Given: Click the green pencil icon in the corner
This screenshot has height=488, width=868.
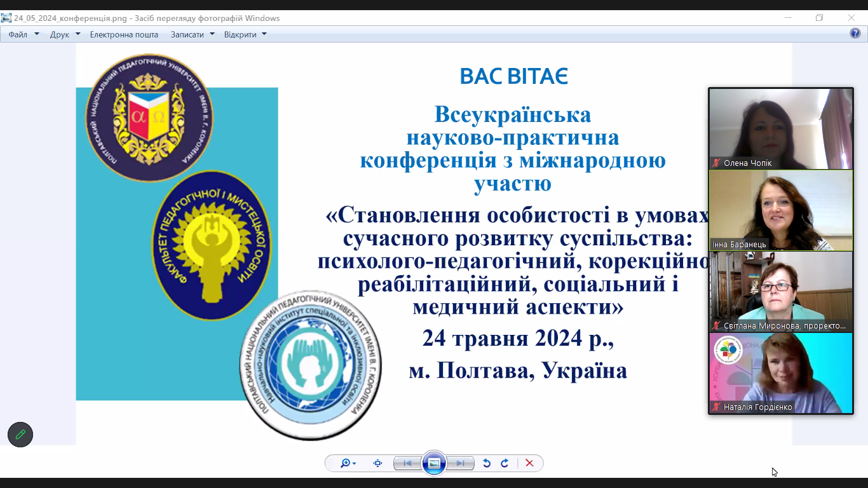Looking at the screenshot, I should pyautogui.click(x=20, y=435).
